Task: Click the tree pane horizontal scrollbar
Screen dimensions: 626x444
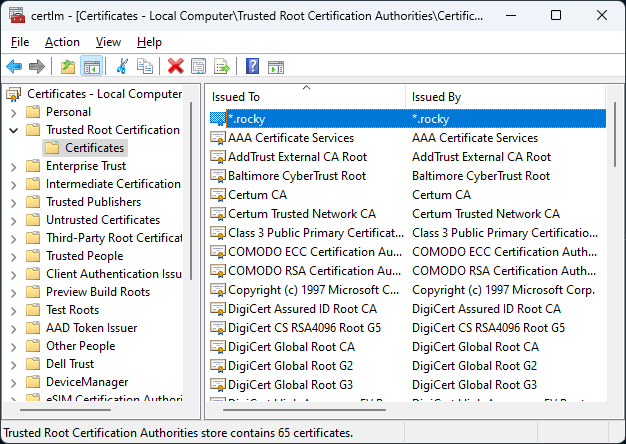Action: [65, 410]
